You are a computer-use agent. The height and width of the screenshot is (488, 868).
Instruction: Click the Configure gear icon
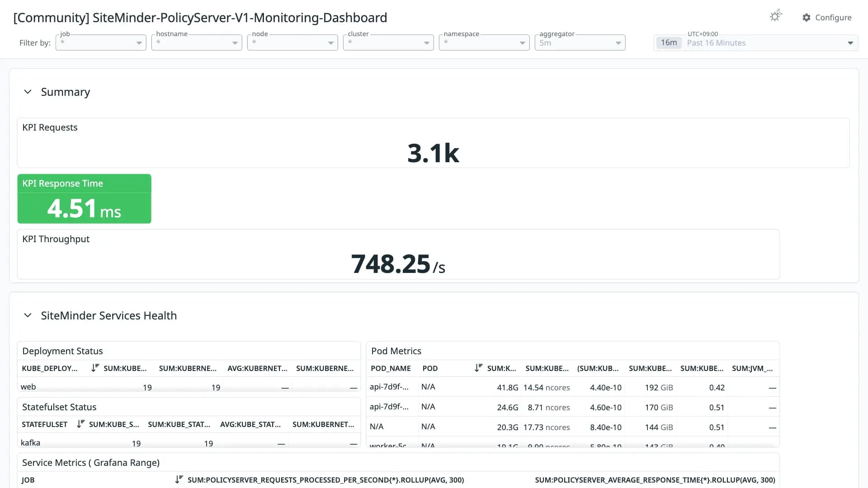(x=807, y=18)
